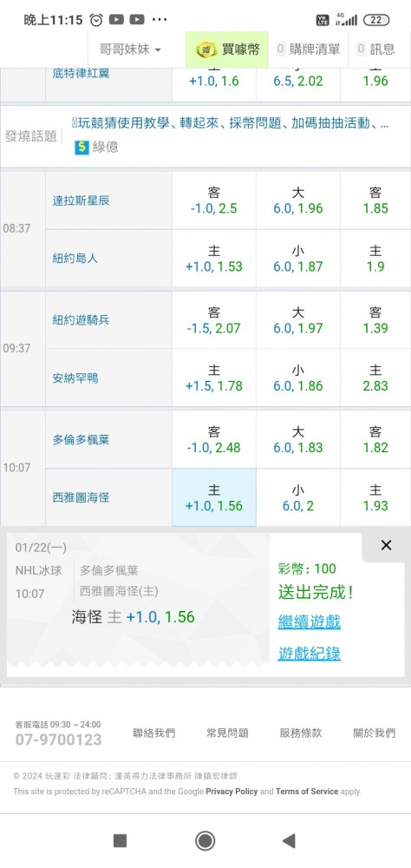Close the bet confirmation slip
Viewport: 411px width, 868px height.
coord(386,545)
